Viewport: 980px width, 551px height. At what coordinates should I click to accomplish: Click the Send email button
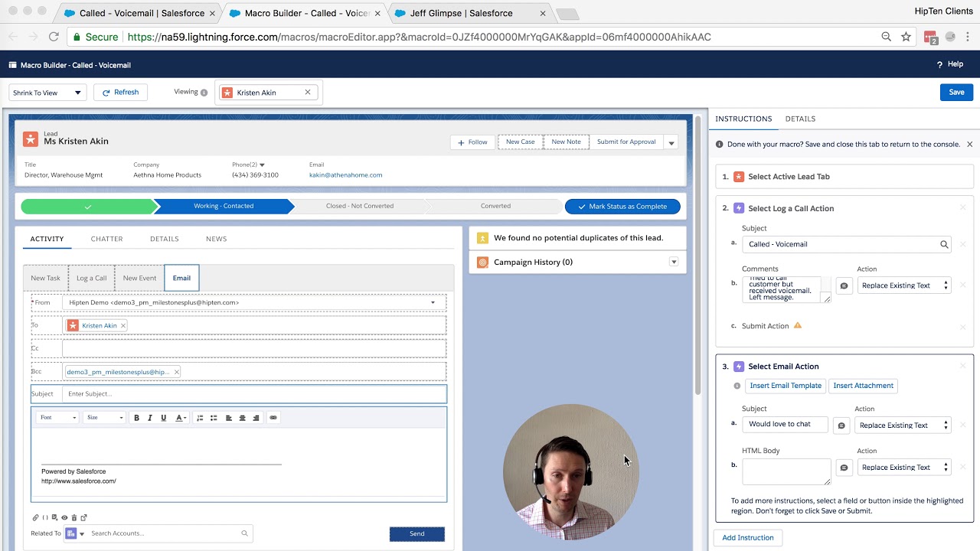(x=417, y=533)
